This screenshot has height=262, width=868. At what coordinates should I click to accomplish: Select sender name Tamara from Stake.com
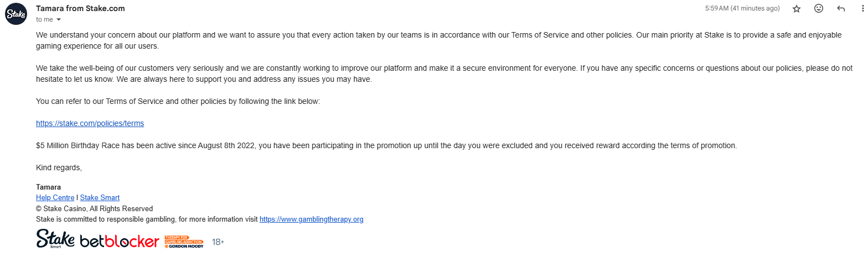[x=80, y=8]
